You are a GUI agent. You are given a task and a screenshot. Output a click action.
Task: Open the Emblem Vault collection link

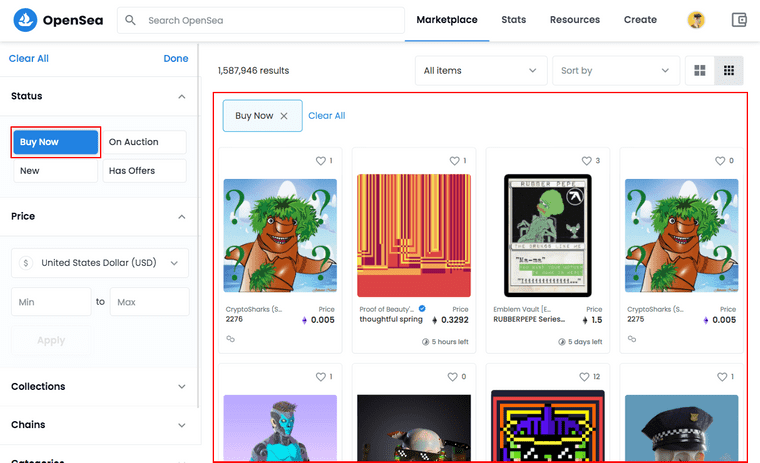click(x=522, y=309)
